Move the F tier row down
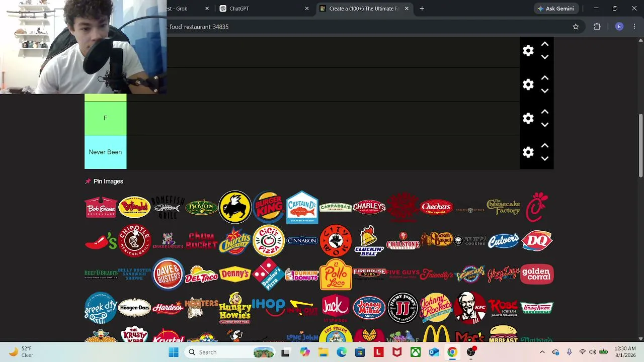The image size is (644, 362). 544,125
